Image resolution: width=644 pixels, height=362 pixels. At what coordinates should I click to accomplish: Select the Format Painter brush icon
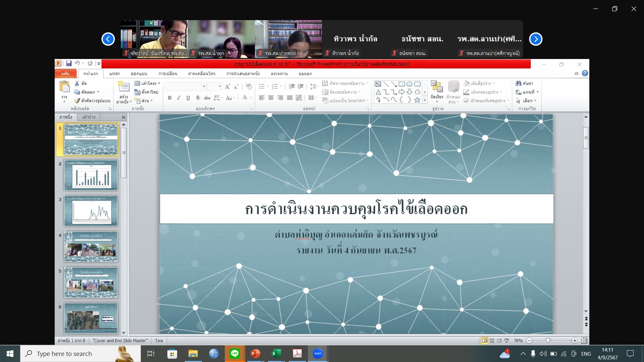click(77, 101)
